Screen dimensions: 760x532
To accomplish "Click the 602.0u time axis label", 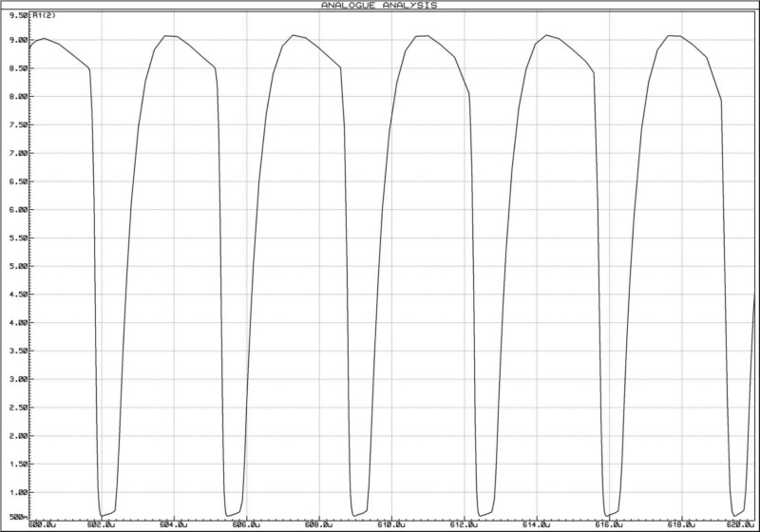I will pos(102,524).
